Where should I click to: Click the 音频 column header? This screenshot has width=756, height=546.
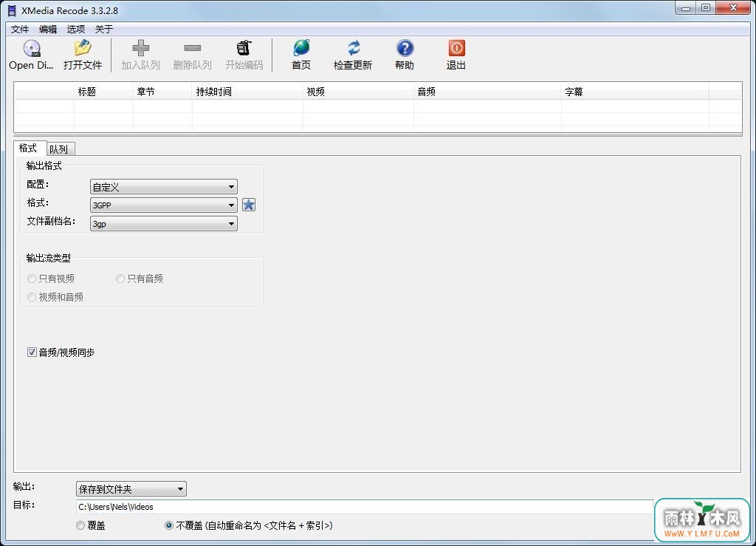(487, 92)
